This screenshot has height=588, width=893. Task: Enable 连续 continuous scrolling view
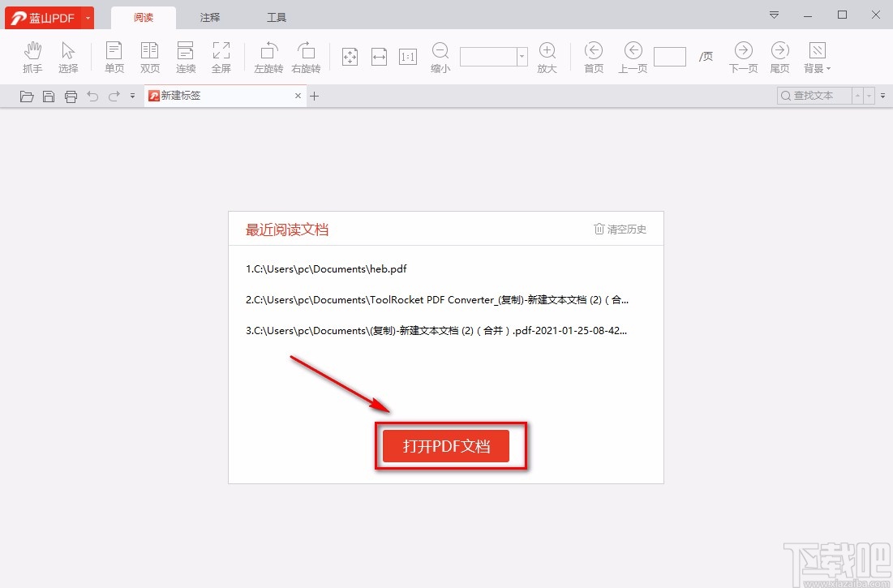pos(185,56)
